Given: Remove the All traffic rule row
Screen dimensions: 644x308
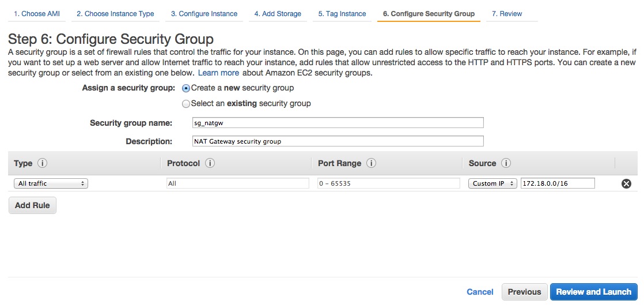Looking at the screenshot, I should pos(626,183).
